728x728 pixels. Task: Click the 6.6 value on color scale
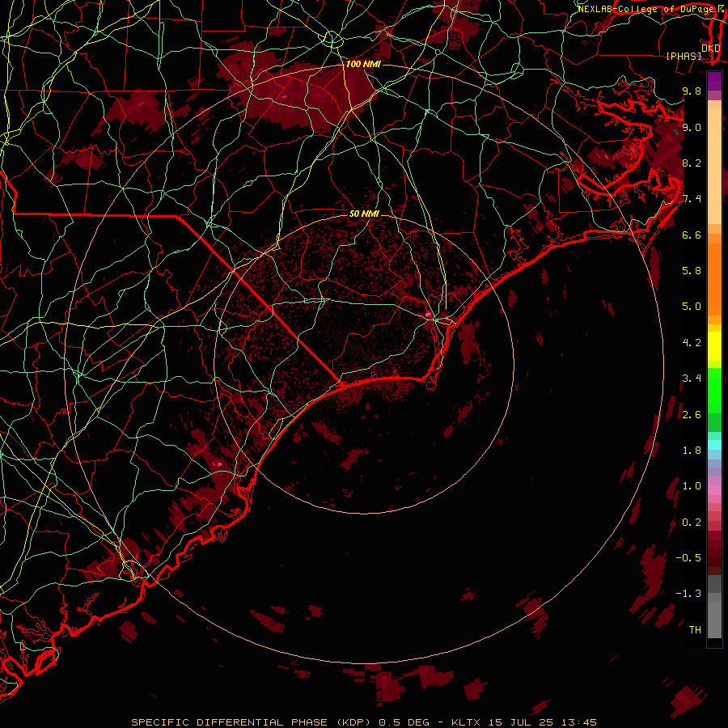pyautogui.click(x=692, y=235)
